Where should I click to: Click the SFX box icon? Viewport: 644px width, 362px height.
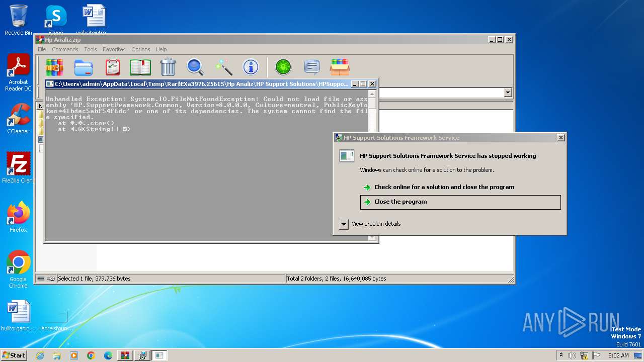340,67
